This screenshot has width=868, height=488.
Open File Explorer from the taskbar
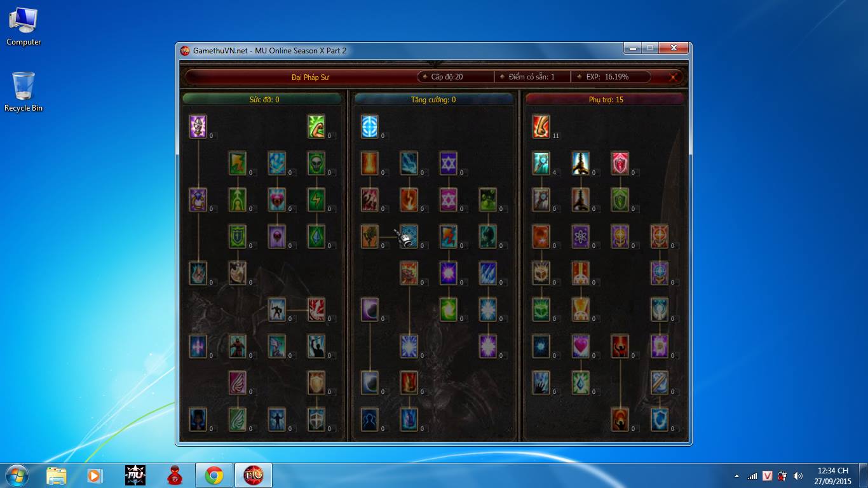tap(56, 475)
